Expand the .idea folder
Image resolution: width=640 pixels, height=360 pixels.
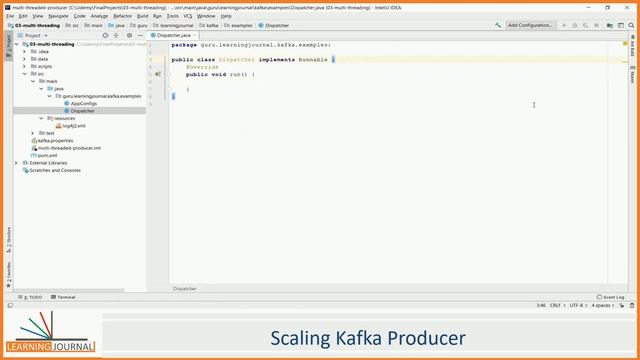(24, 51)
